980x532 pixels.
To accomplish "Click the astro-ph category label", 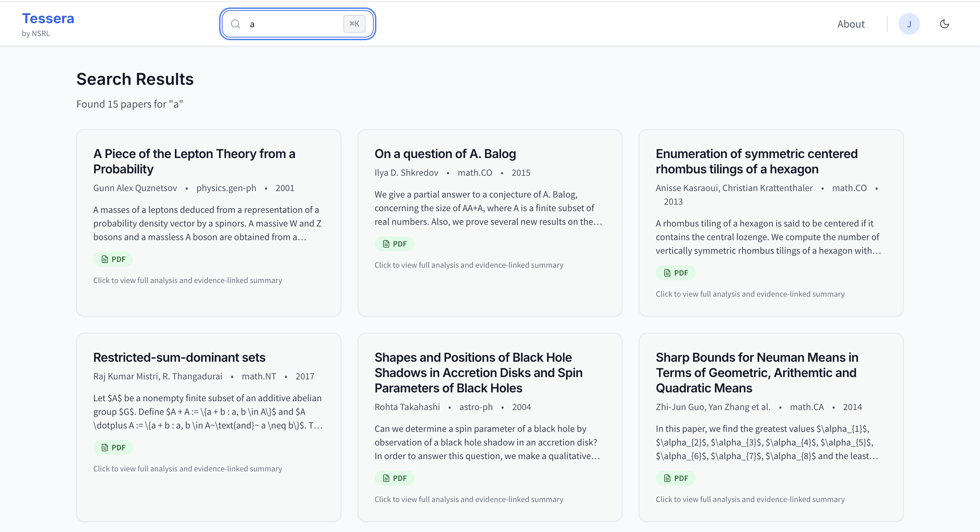I will [476, 407].
